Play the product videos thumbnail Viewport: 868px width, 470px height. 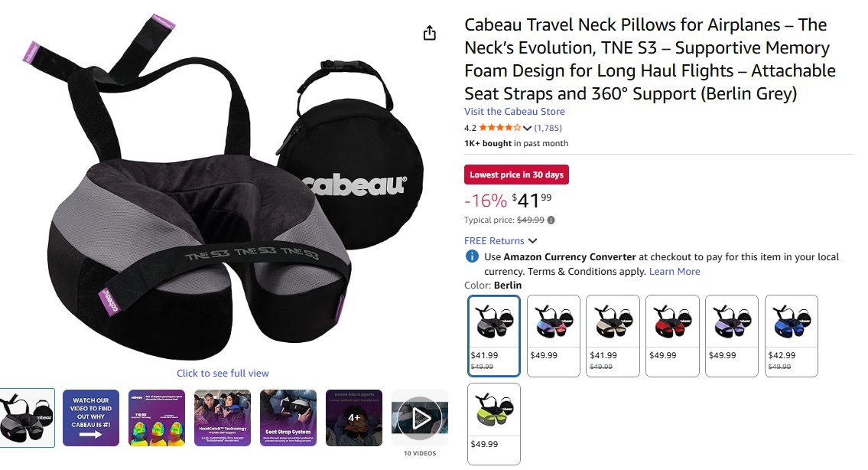coord(420,418)
